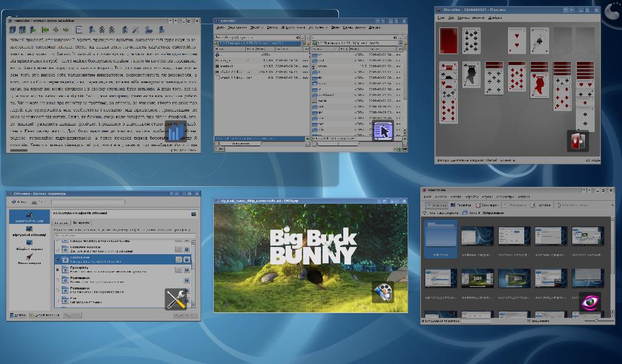Click info button on the Прозорість row
This screenshot has height=364, width=622.
pyautogui.click(x=187, y=270)
